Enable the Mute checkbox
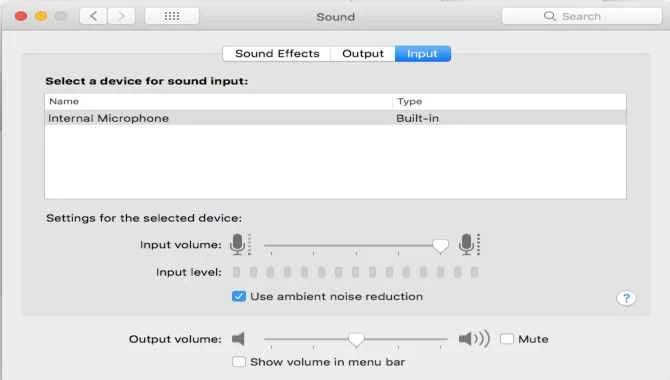This screenshot has height=380, width=670. coord(507,339)
